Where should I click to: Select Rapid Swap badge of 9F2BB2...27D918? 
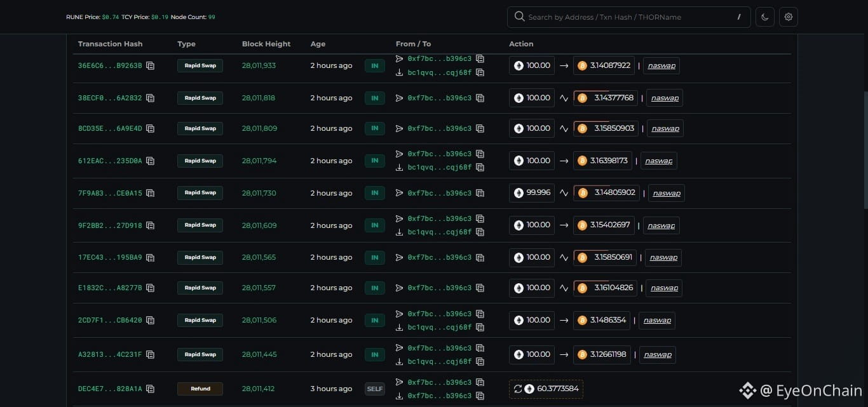200,225
